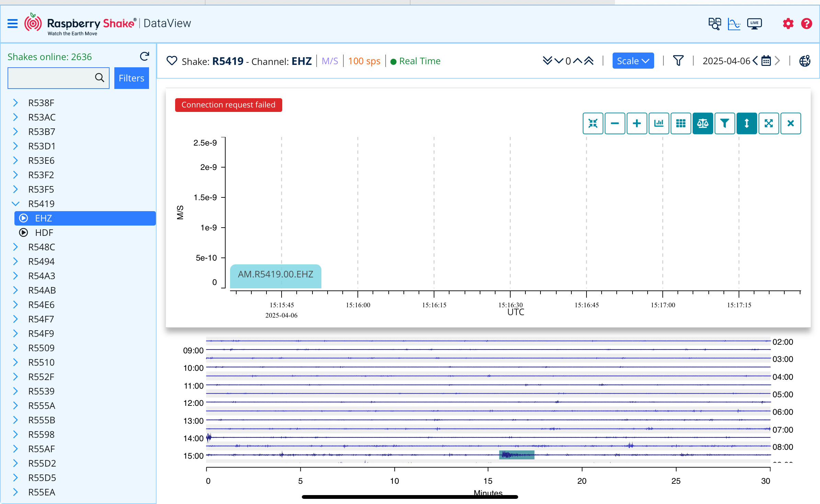The width and height of the screenshot is (820, 504).
Task: Close the waveform panel with X
Action: pos(791,123)
